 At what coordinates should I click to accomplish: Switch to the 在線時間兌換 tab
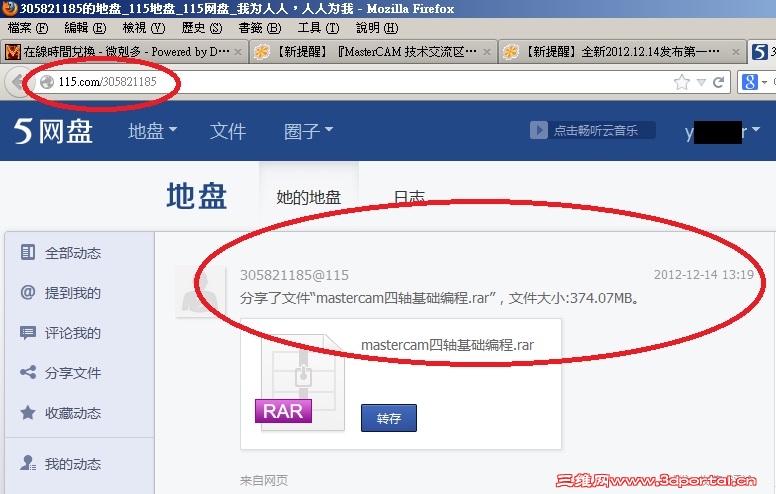pos(124,51)
